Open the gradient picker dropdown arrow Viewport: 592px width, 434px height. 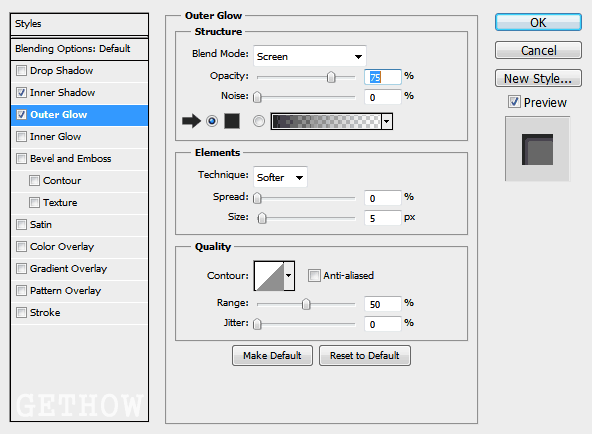[387, 122]
